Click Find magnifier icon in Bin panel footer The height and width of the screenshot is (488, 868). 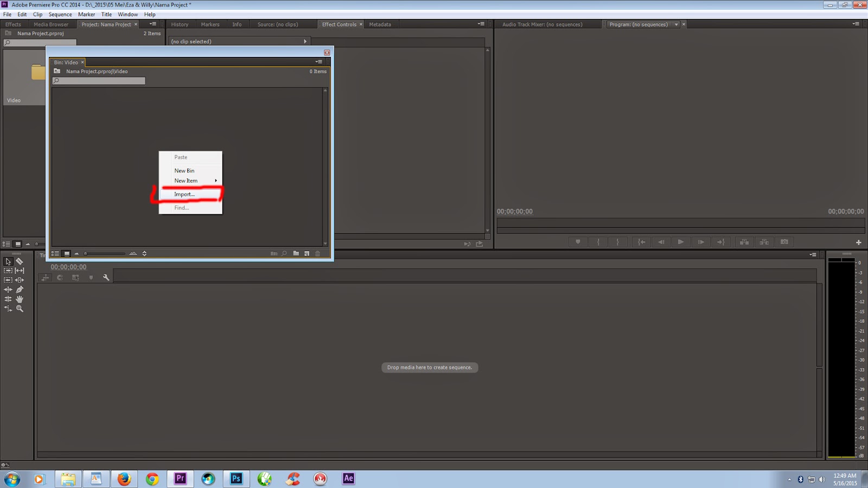(284, 253)
